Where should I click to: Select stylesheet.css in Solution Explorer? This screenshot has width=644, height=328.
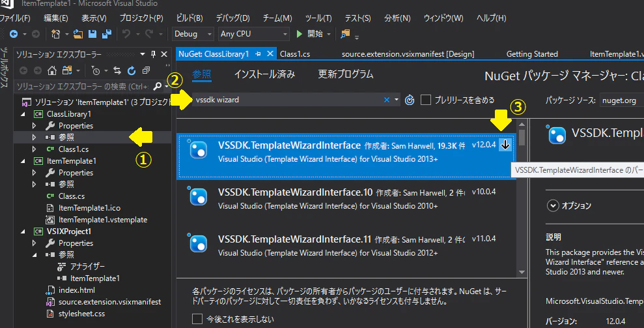click(81, 314)
